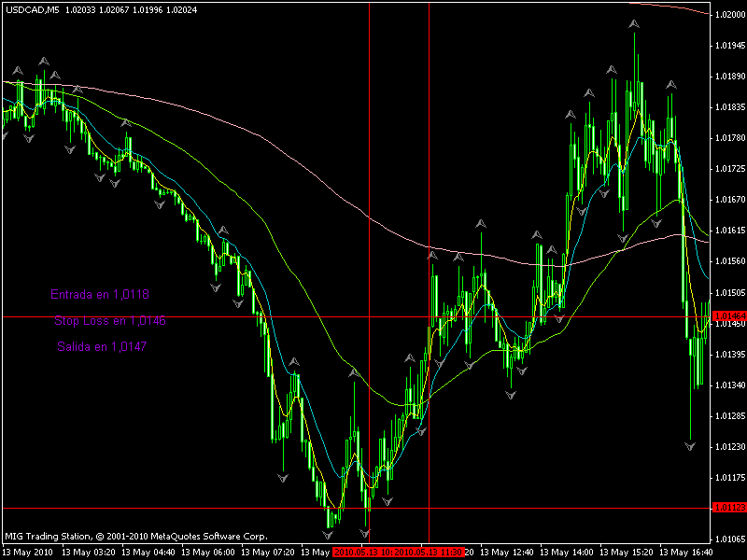Click the 1.01285 price axis label
The width and height of the screenshot is (747, 560).
point(727,416)
